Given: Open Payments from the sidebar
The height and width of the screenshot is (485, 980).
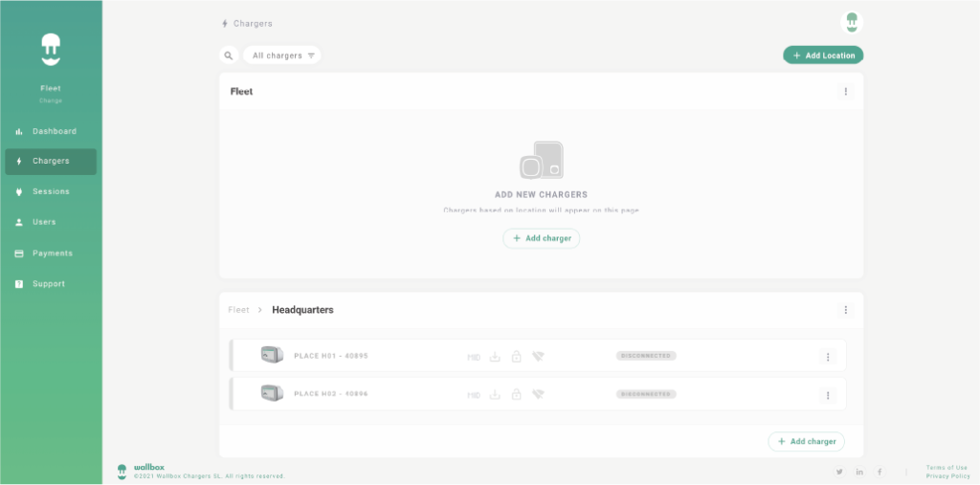Looking at the screenshot, I should coord(52,254).
